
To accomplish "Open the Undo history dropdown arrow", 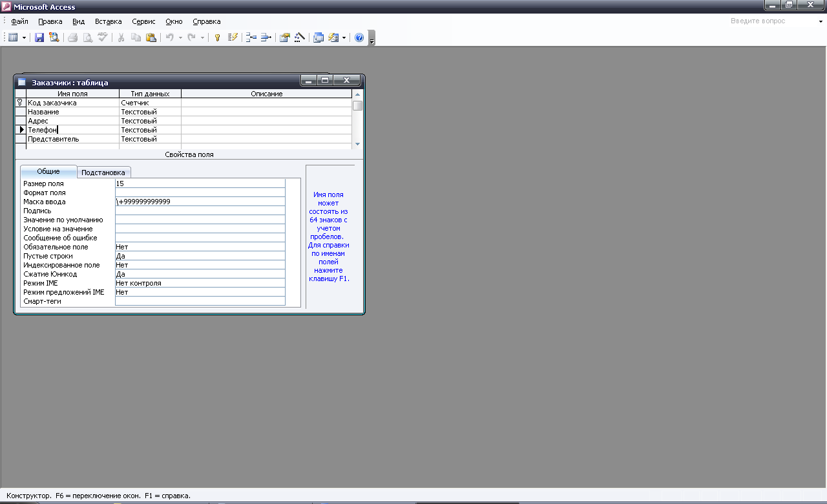I will [180, 37].
